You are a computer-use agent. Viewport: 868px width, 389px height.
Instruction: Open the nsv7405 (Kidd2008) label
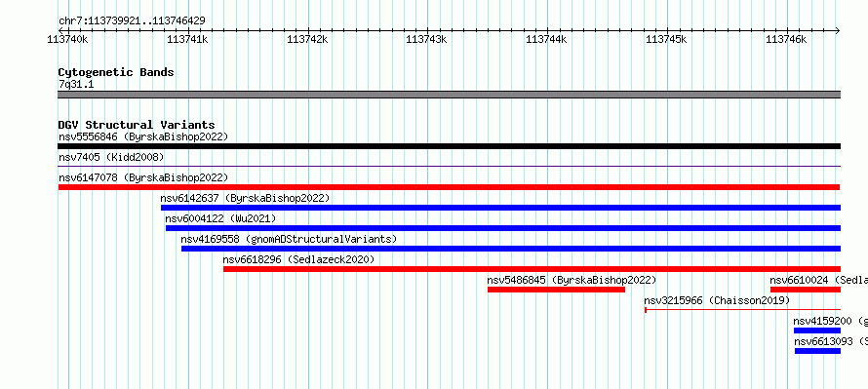click(111, 157)
